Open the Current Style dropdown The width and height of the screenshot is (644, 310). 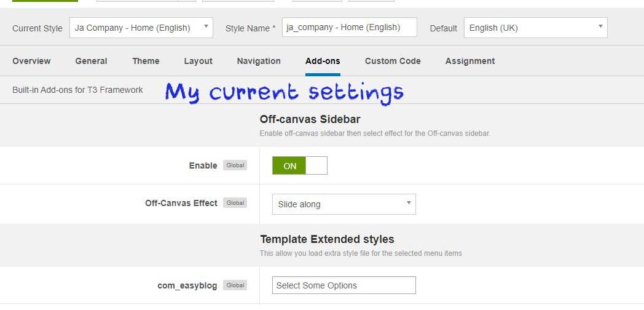coord(141,28)
